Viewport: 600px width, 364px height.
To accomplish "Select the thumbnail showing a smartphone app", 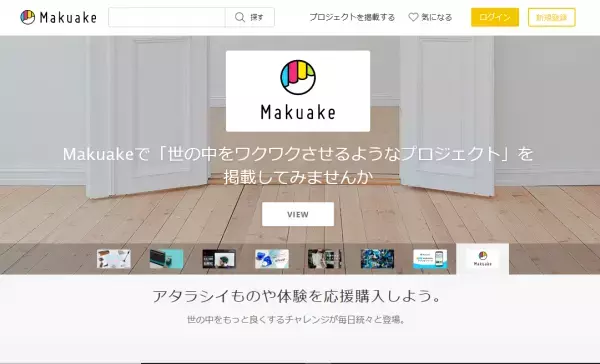I will 430,259.
